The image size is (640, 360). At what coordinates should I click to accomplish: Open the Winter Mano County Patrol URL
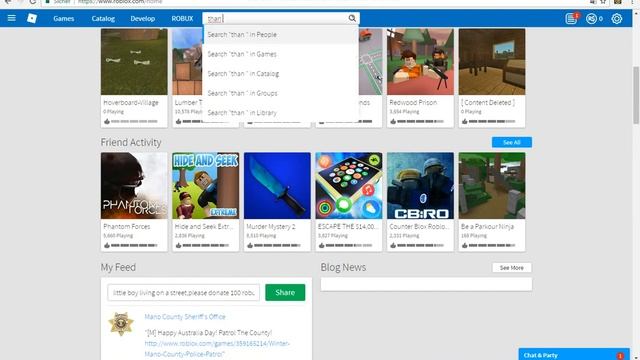[217, 349]
